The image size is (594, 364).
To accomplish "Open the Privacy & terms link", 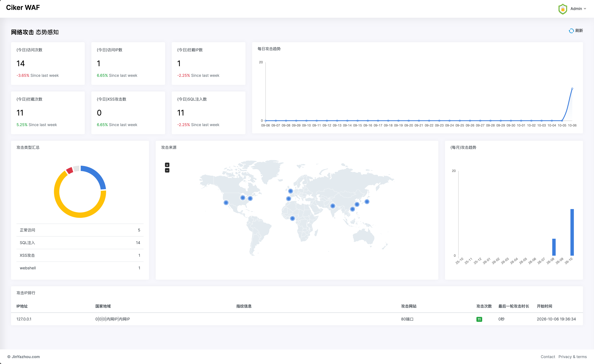I will point(573,357).
